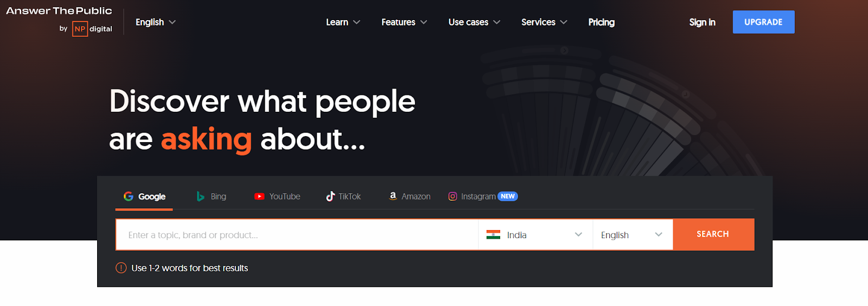Click the Google G icon
The height and width of the screenshot is (306, 868).
pos(129,196)
